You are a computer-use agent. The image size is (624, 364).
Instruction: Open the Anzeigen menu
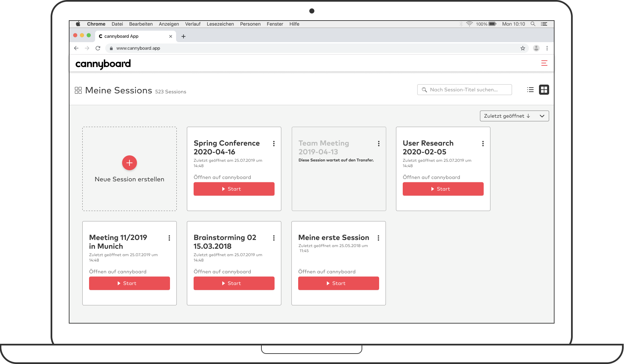(x=169, y=24)
